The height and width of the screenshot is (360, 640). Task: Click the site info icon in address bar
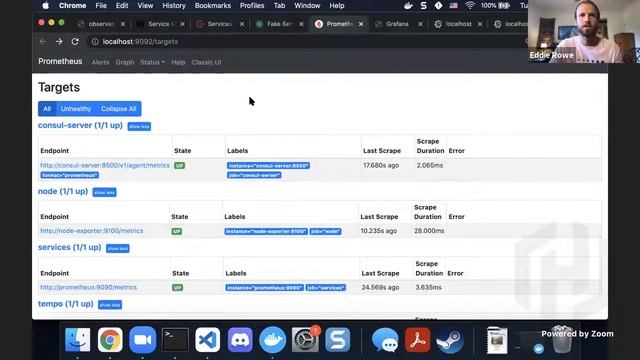click(x=95, y=42)
